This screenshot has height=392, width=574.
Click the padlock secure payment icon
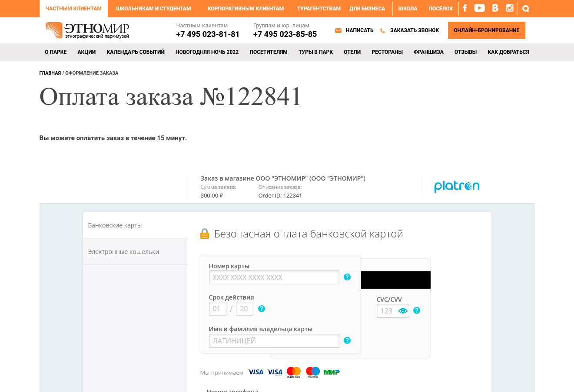point(205,234)
